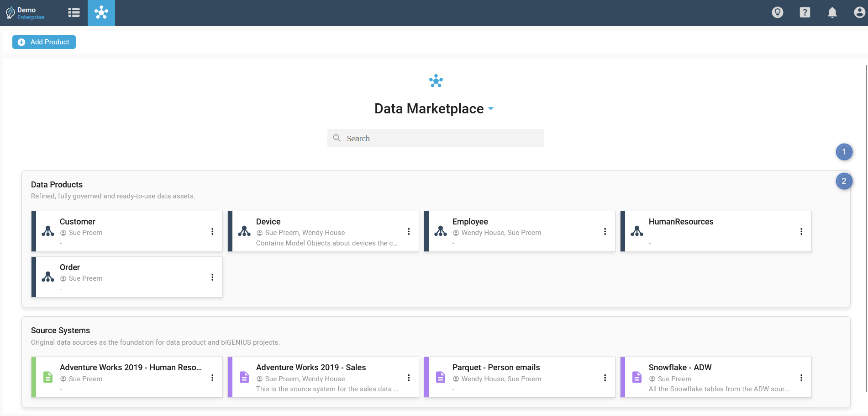Select the Data Marketplace network icon tab
This screenshot has height=416, width=868.
pos(101,13)
